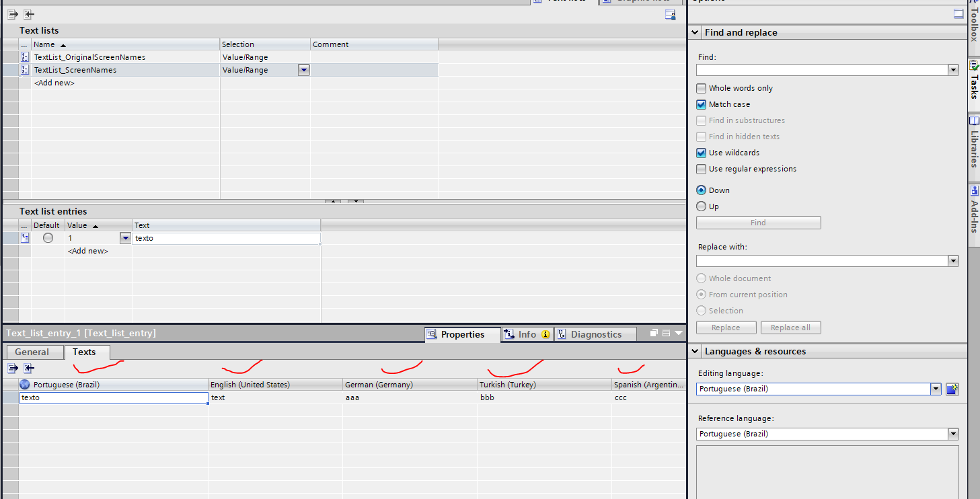Screen dimensions: 980x499
Task: Click the up arrow on the pane splitter
Action: point(333,201)
